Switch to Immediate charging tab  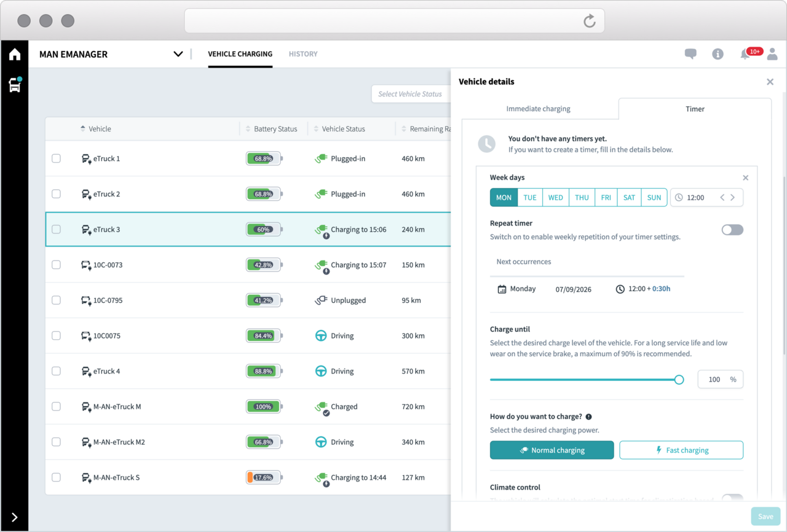[x=539, y=109]
